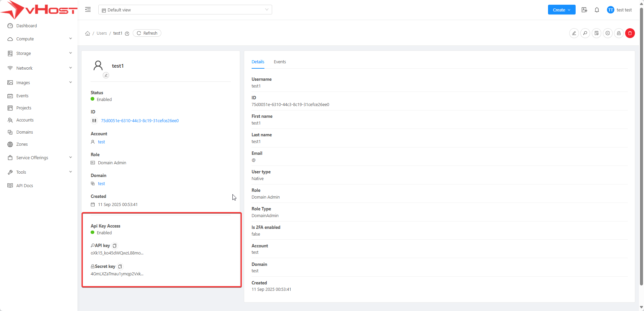Copy the Secret key to clipboard
644x311 pixels.
tap(120, 267)
